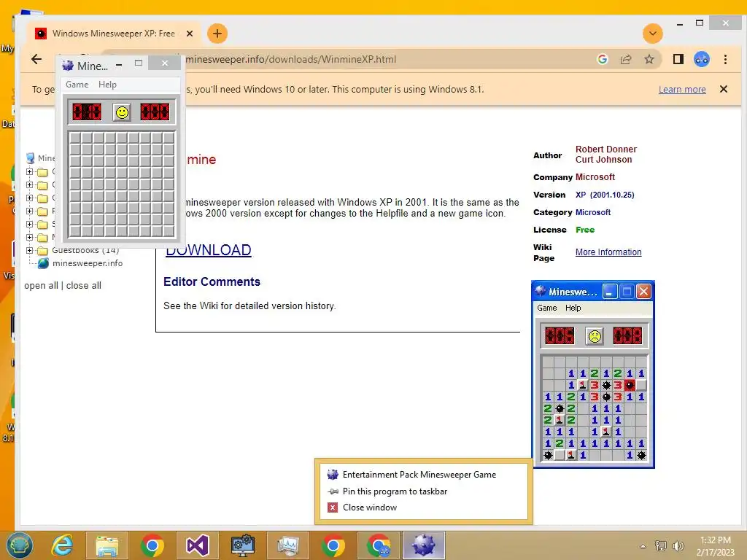Viewport: 747px width, 560px height.
Task: Click the DOWNLOAD link
Action: click(208, 250)
